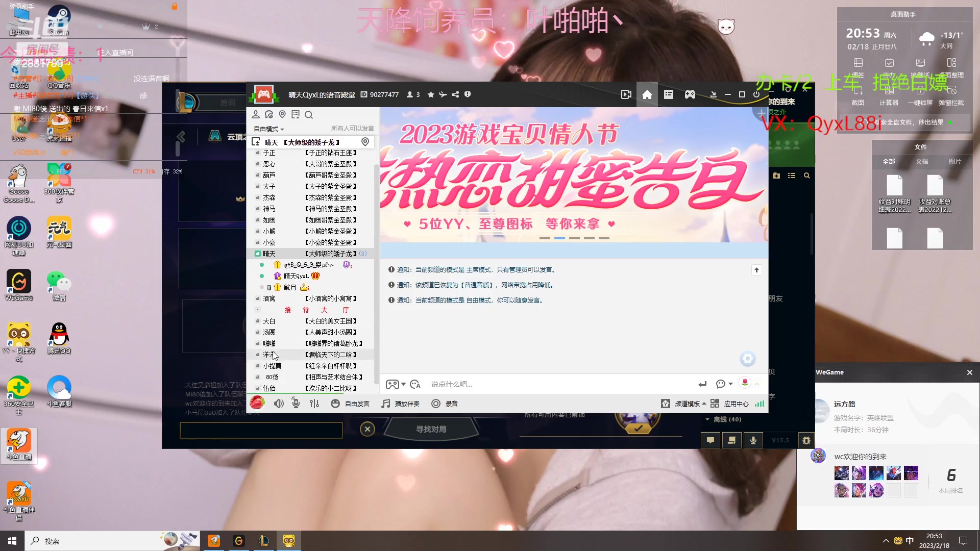This screenshot has width=980, height=551.
Task: Click the airplane invite icon
Action: pos(443,95)
